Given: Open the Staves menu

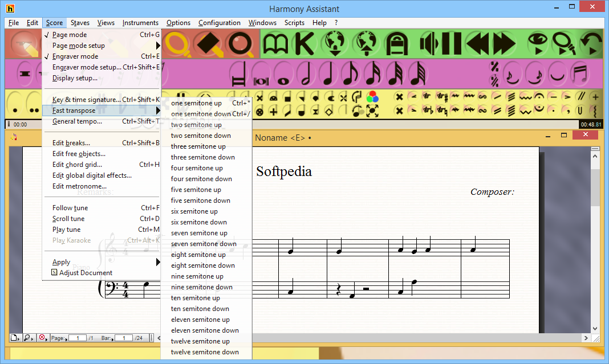Looking at the screenshot, I should point(80,23).
